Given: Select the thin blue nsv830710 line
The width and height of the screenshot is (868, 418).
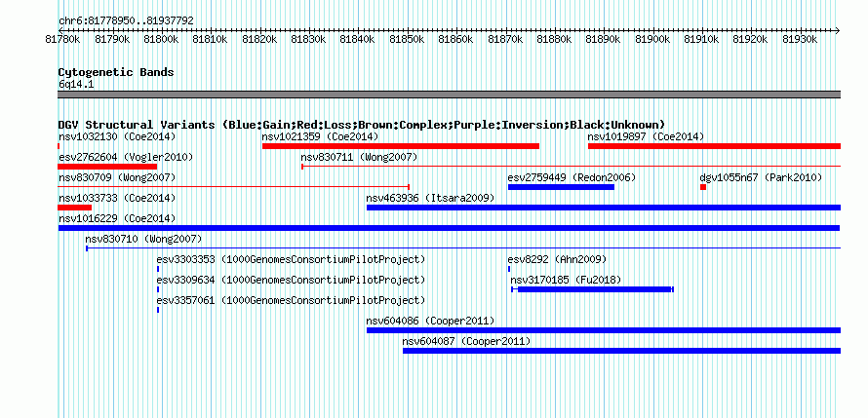Looking at the screenshot, I should coord(463,248).
